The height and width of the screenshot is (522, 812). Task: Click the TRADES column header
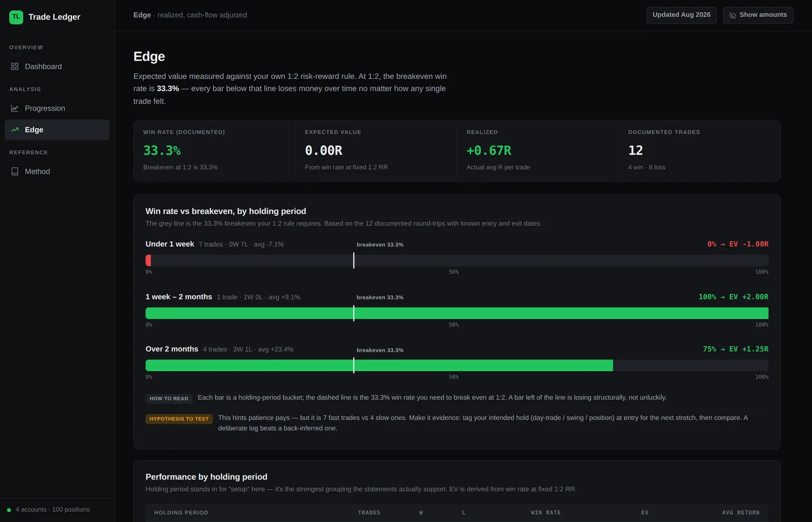click(369, 513)
